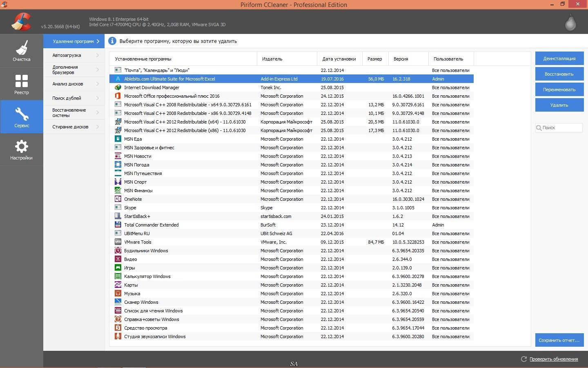Select the MSN Еда row
Image resolution: width=588 pixels, height=368 pixels.
coord(292,139)
